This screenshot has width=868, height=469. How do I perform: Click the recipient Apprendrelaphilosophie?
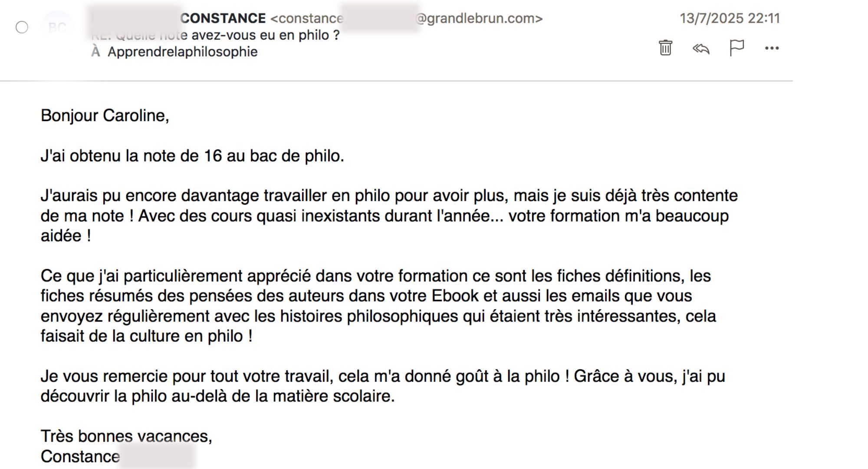pos(182,52)
